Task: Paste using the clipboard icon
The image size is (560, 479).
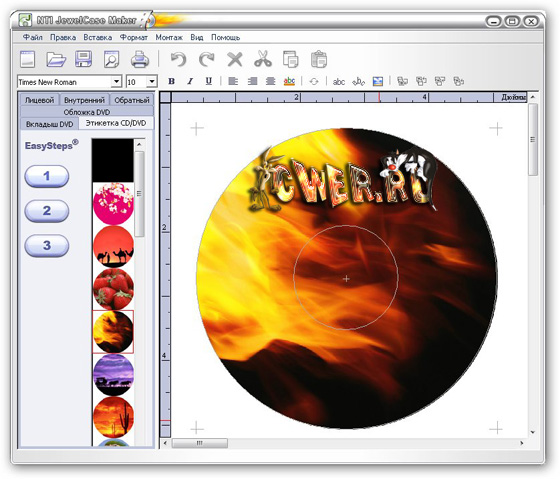Action: [x=319, y=59]
